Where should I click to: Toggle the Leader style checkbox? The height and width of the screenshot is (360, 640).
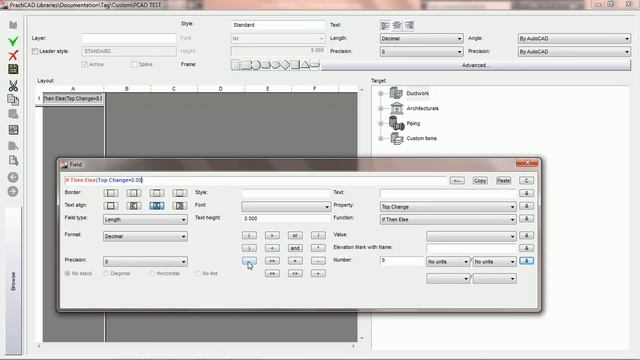[x=35, y=51]
